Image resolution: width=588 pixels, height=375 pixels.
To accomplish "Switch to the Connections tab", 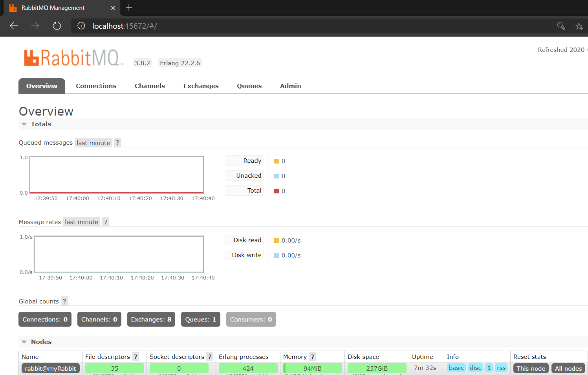I will pyautogui.click(x=96, y=86).
